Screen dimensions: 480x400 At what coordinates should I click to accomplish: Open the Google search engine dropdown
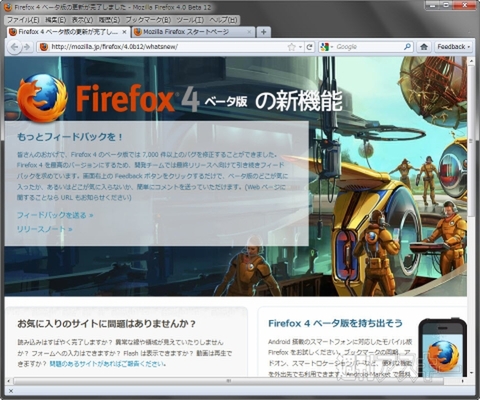click(327, 47)
